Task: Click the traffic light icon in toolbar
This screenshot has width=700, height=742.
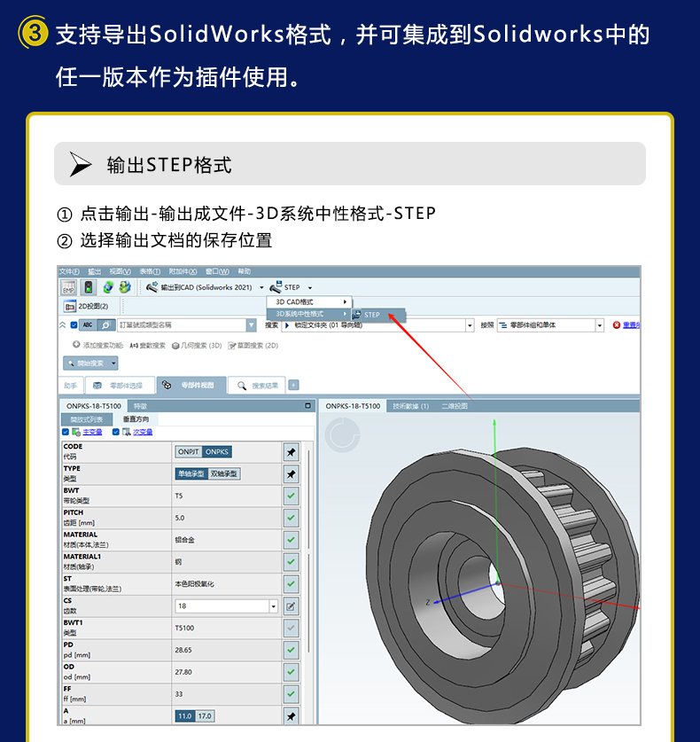Action: click(88, 287)
